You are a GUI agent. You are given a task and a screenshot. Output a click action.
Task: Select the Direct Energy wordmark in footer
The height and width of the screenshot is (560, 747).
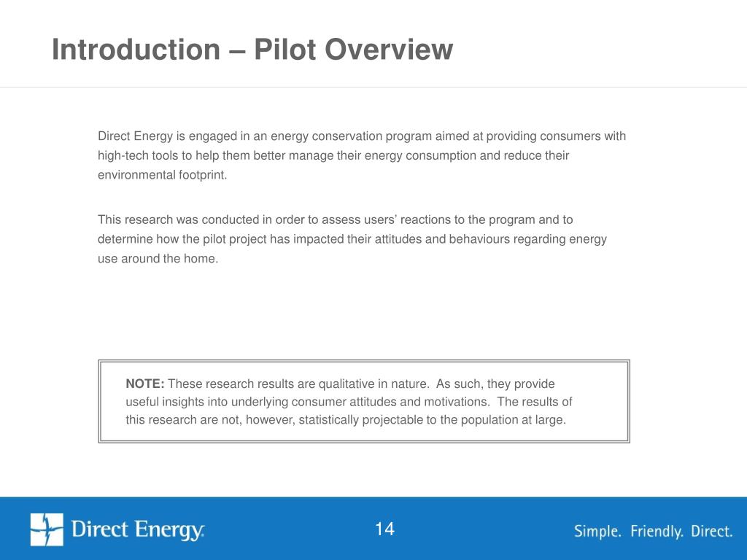138,530
